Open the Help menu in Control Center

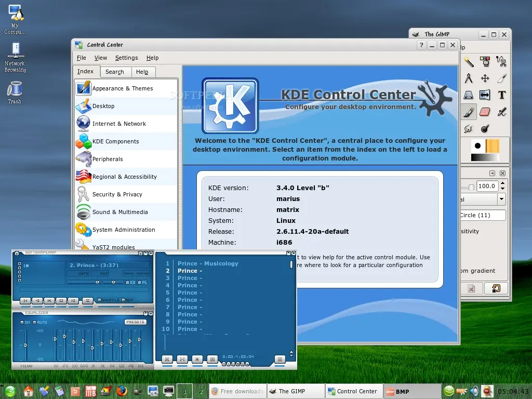click(x=152, y=58)
